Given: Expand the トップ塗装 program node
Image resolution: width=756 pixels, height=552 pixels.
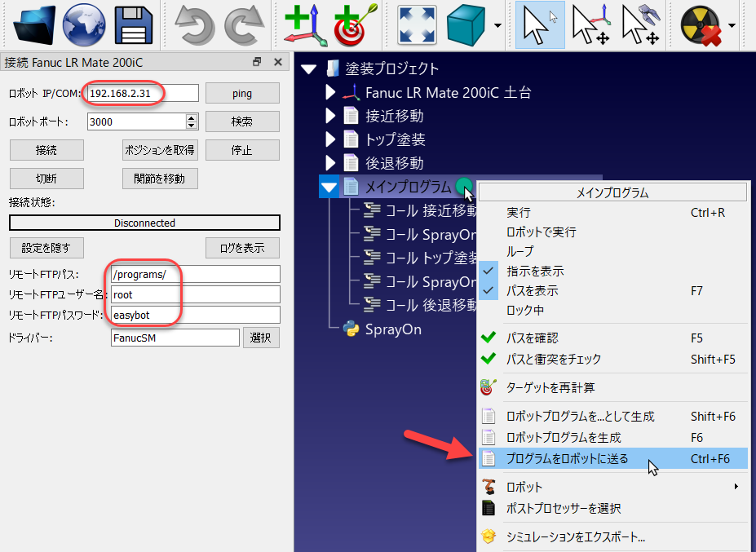Looking at the screenshot, I should point(330,139).
